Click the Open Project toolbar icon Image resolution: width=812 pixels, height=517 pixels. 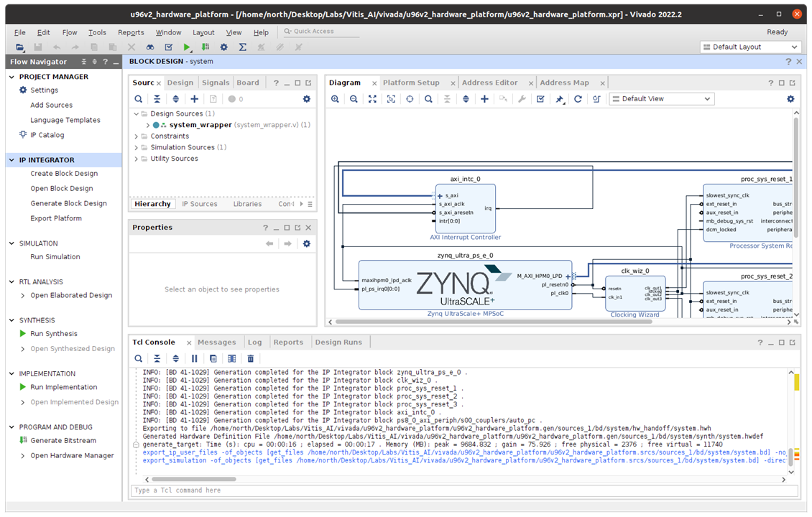point(19,47)
